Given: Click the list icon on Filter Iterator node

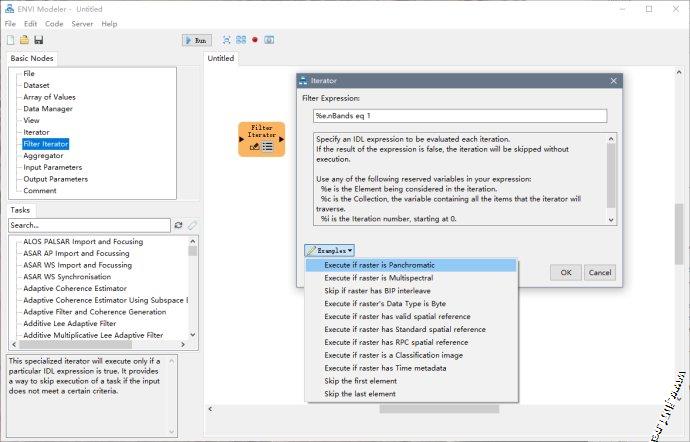Looking at the screenshot, I should (x=268, y=147).
